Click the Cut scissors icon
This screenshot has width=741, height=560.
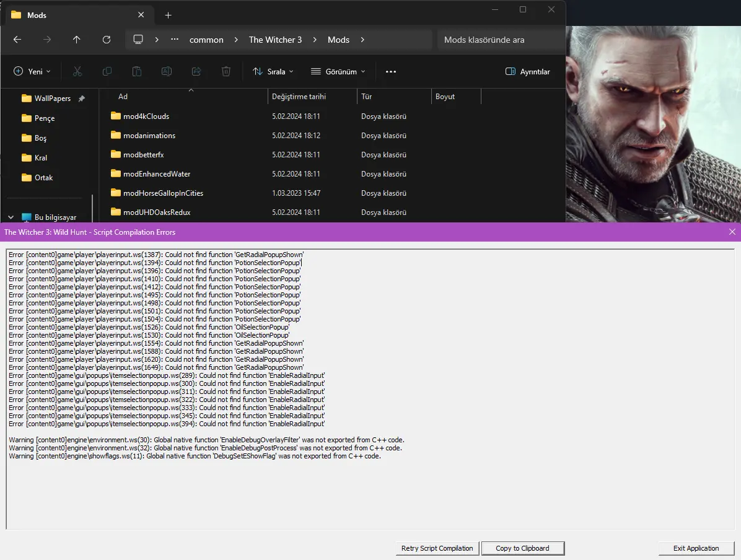[x=77, y=71]
